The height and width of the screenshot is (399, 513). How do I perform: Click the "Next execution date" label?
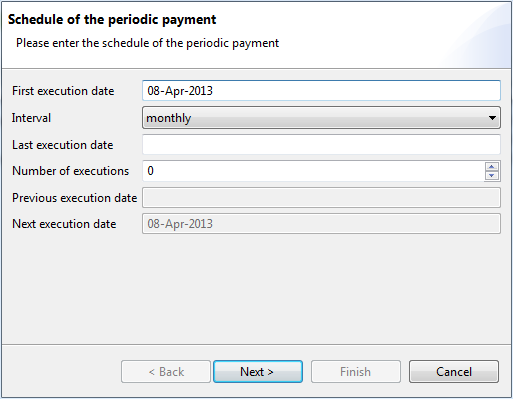64,224
